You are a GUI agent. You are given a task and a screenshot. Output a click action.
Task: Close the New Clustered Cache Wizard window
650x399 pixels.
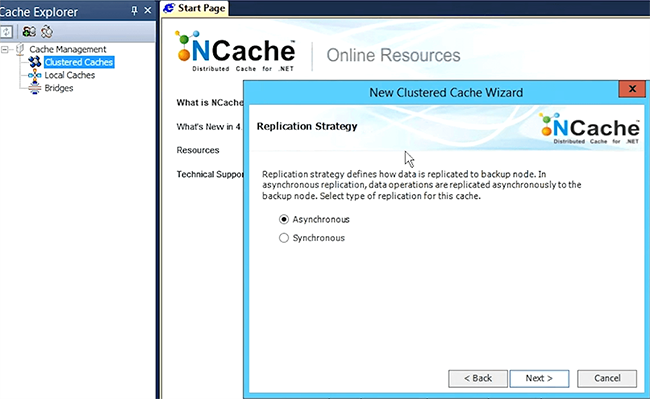click(x=632, y=89)
